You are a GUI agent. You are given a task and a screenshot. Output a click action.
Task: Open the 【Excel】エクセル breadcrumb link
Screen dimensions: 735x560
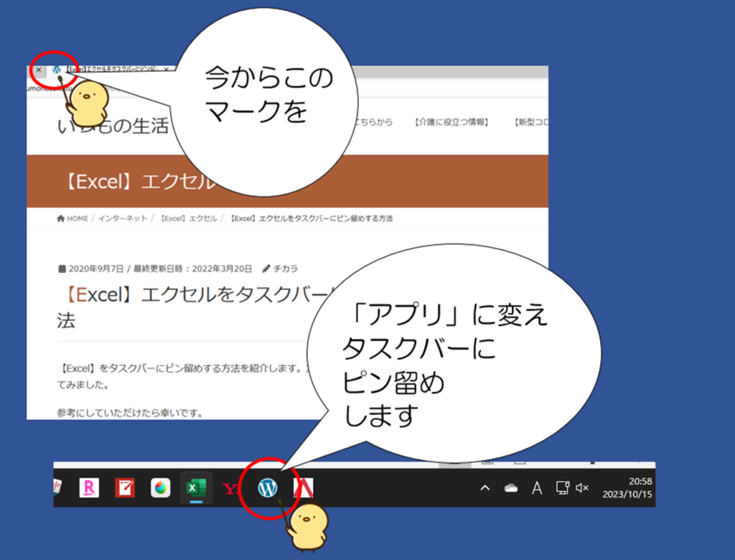coord(187,218)
